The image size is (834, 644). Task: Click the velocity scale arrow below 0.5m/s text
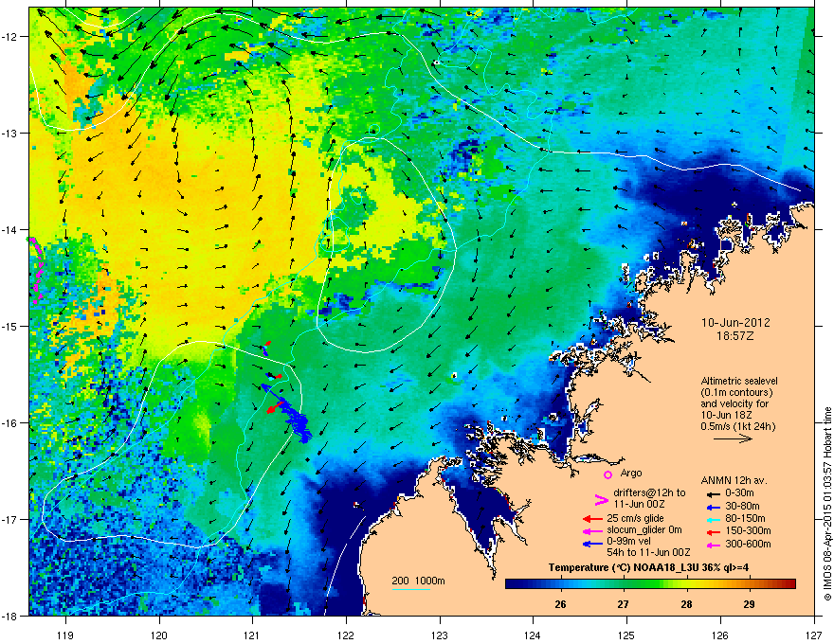pyautogui.click(x=733, y=438)
